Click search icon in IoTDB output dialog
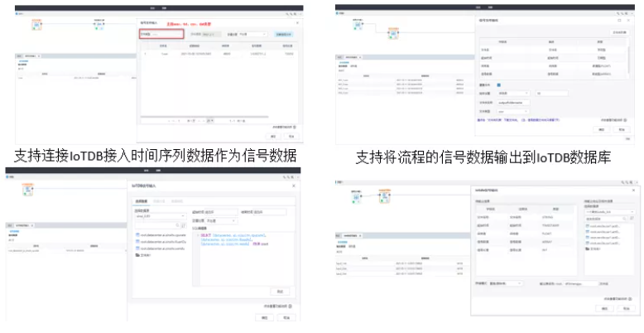The width and height of the screenshot is (644, 333). (624, 219)
